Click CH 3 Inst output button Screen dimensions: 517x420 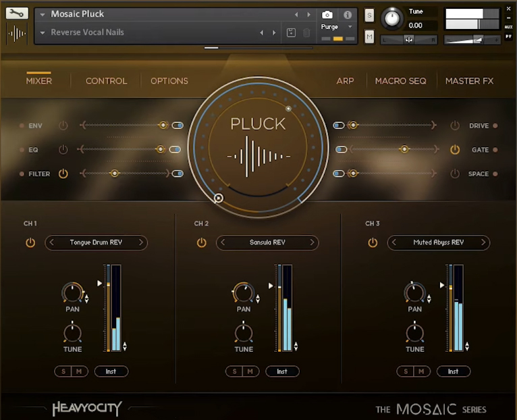[454, 371]
